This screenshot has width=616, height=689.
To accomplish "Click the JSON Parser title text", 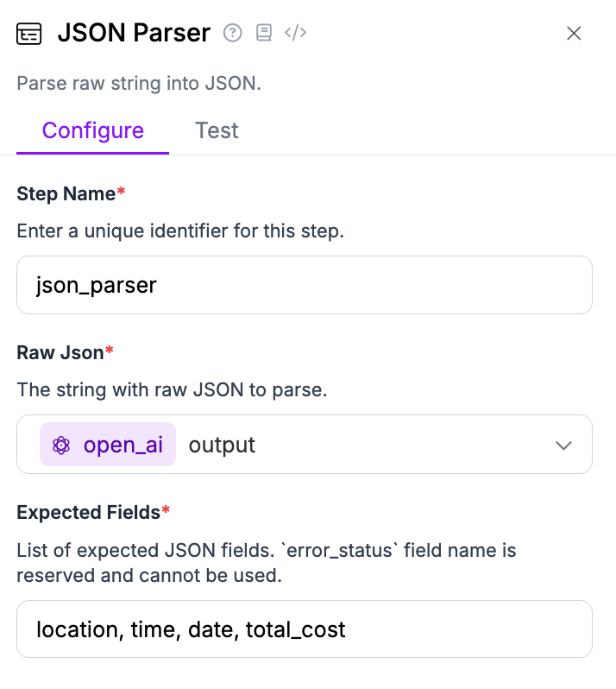I will click(134, 33).
